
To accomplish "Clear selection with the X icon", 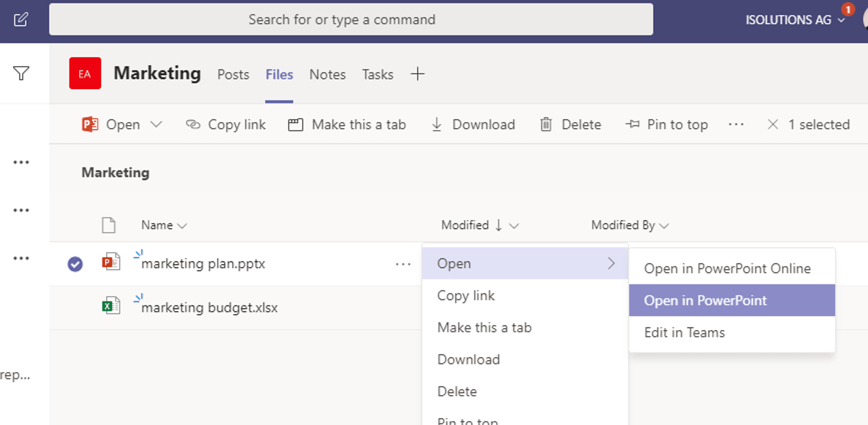I will 773,125.
